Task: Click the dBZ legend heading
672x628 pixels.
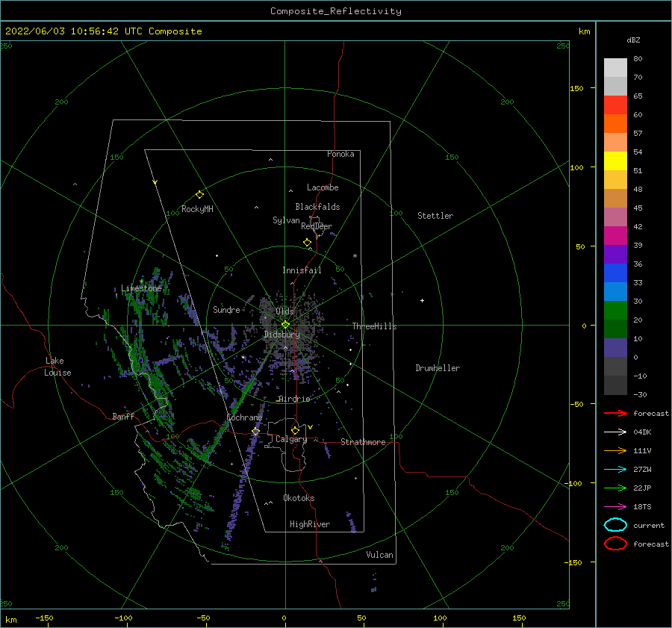Action: pos(633,40)
